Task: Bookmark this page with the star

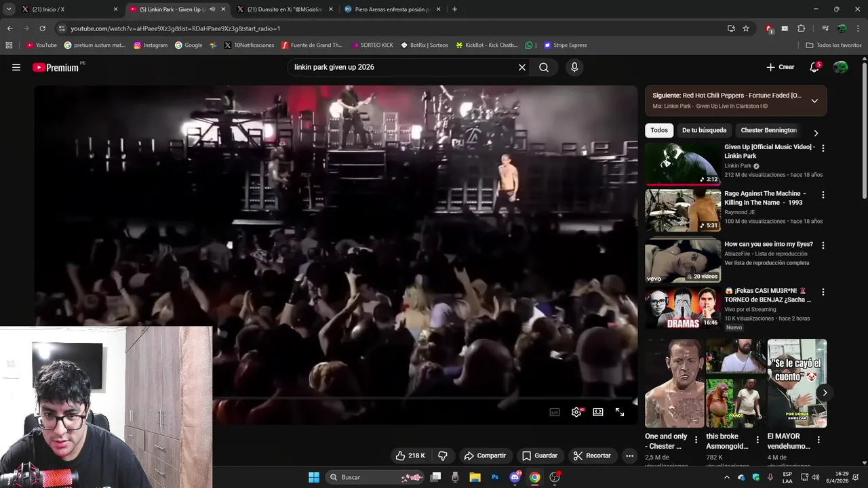Action: 746,28
